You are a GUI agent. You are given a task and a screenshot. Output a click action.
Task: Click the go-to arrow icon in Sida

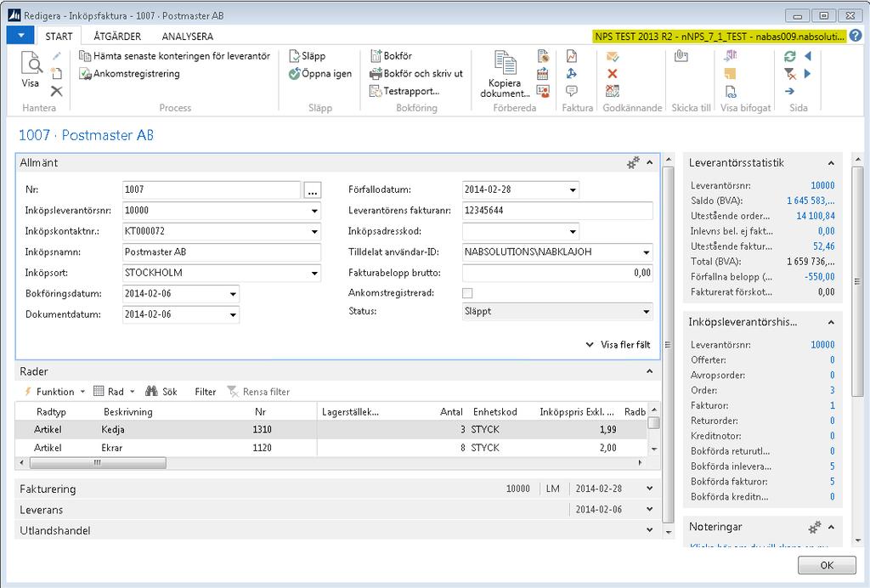[x=790, y=91]
